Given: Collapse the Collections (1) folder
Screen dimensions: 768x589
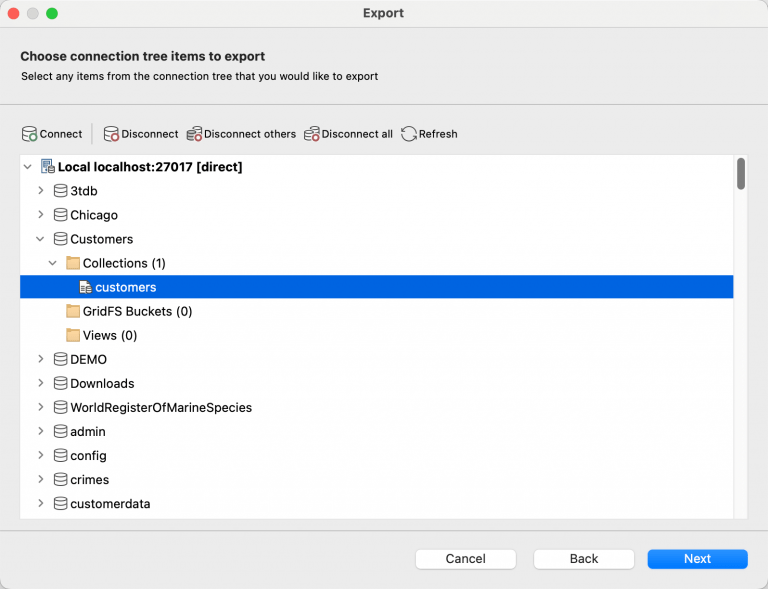Looking at the screenshot, I should point(53,263).
